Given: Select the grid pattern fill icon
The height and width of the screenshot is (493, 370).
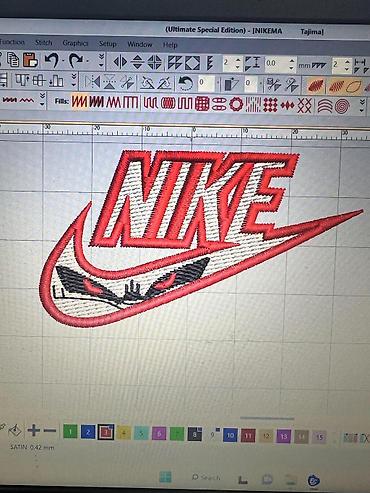Looking at the screenshot, I should point(202,104).
